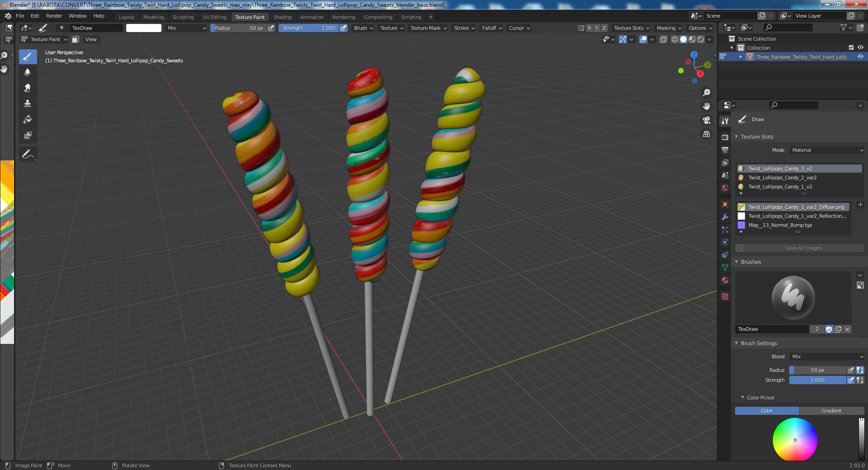Select the Annotate tool
868x470 pixels.
point(28,154)
